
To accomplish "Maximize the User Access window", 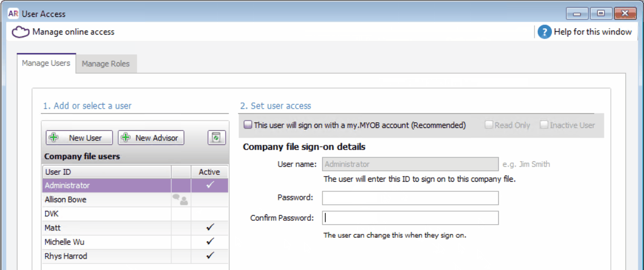I will pyautogui.click(x=601, y=13).
